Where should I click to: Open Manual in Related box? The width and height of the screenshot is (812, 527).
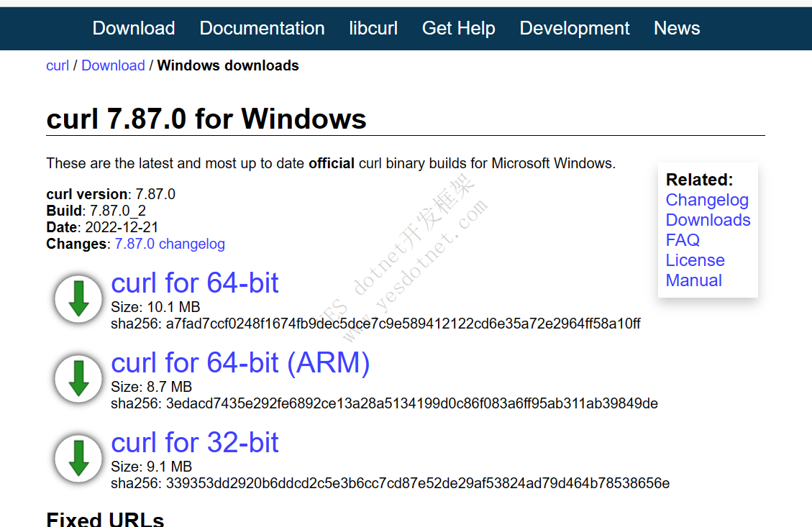[x=693, y=280]
